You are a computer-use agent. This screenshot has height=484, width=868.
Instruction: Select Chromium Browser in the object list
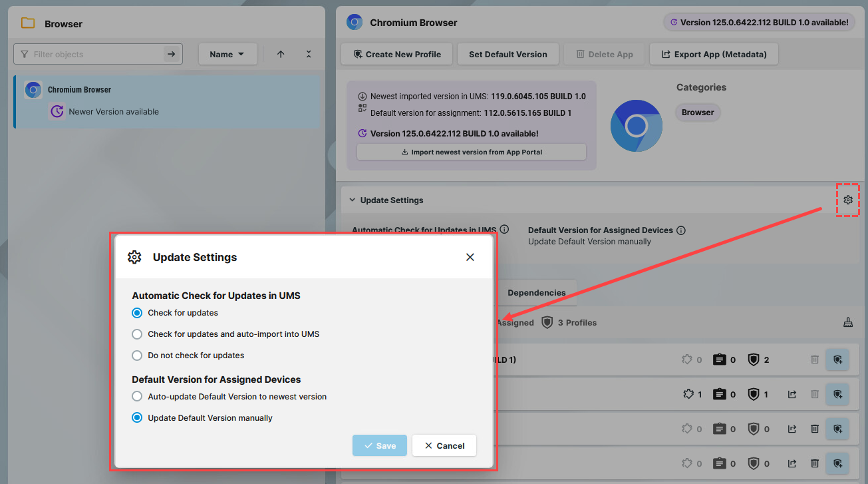[166, 100]
